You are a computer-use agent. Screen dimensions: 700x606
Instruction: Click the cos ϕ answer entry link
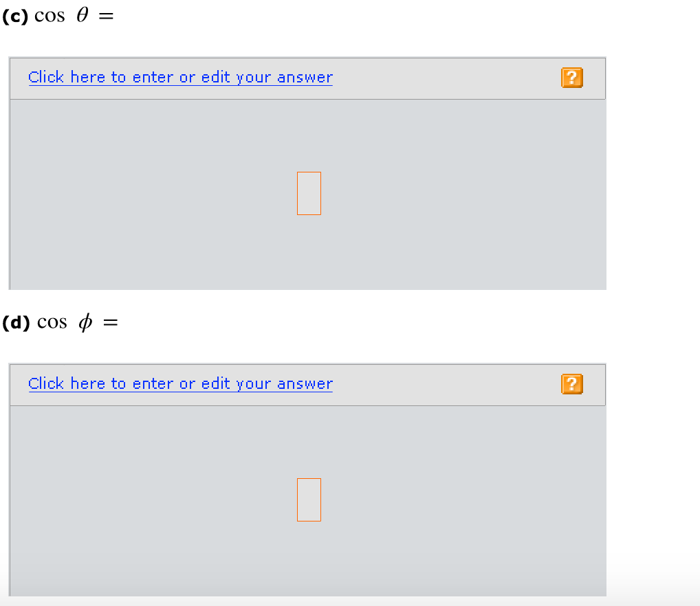point(180,383)
